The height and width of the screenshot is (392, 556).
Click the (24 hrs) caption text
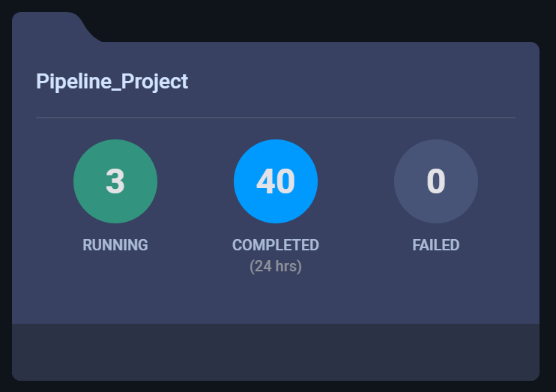click(276, 266)
